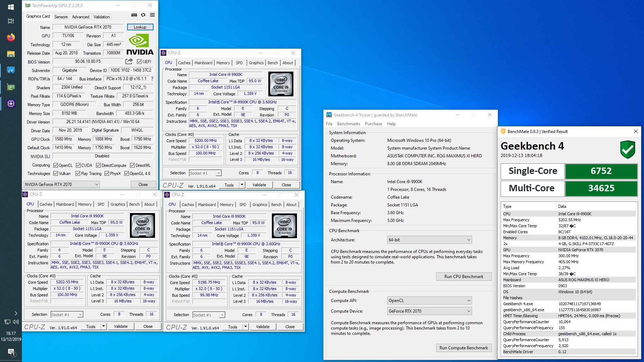Open the GPU selection dropdown in GPU-Z
The height and width of the screenshot is (362, 644).
[62, 184]
